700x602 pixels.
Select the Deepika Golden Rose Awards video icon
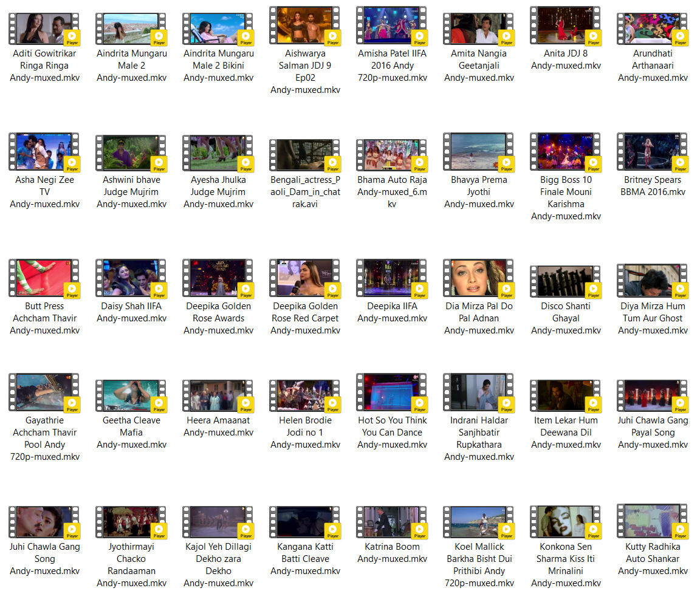(x=218, y=278)
